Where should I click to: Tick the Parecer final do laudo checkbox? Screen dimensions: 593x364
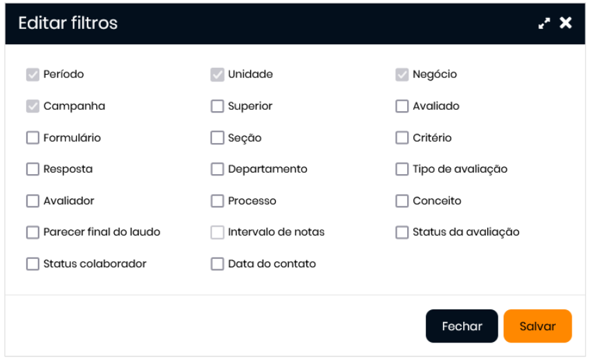(x=32, y=233)
